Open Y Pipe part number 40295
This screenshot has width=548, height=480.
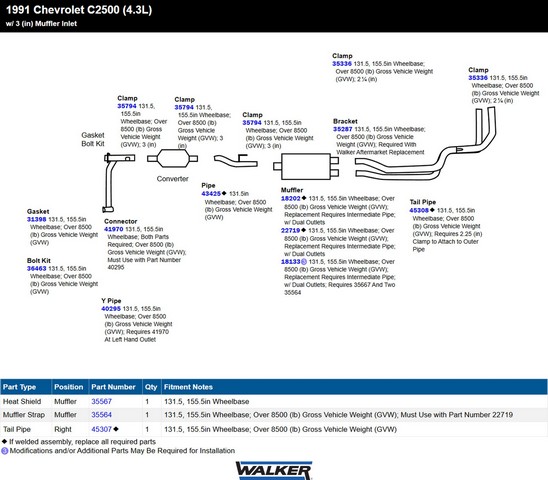tap(111, 308)
